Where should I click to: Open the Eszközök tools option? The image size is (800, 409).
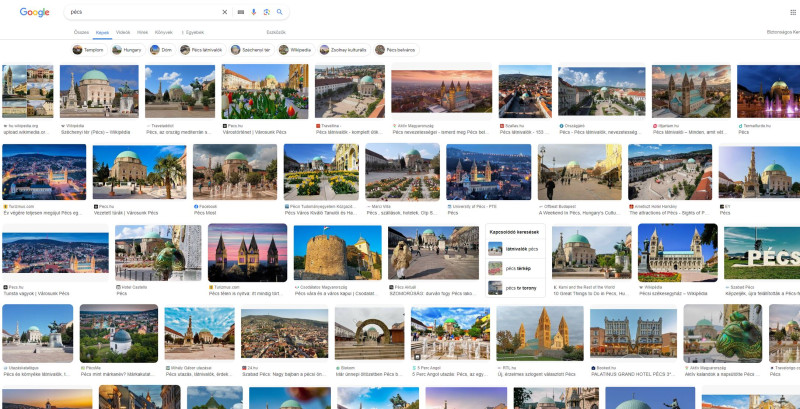click(x=276, y=32)
